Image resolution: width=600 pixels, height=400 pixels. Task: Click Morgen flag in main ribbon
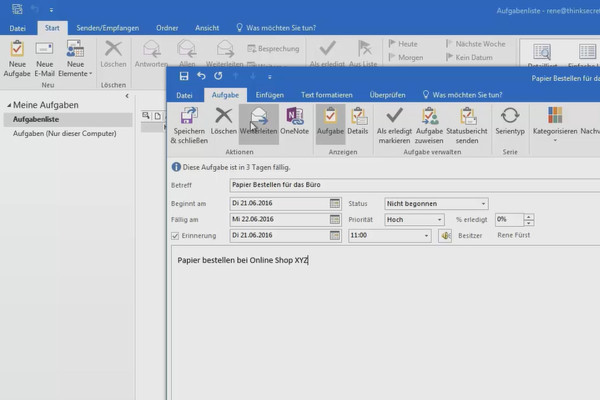pos(406,57)
